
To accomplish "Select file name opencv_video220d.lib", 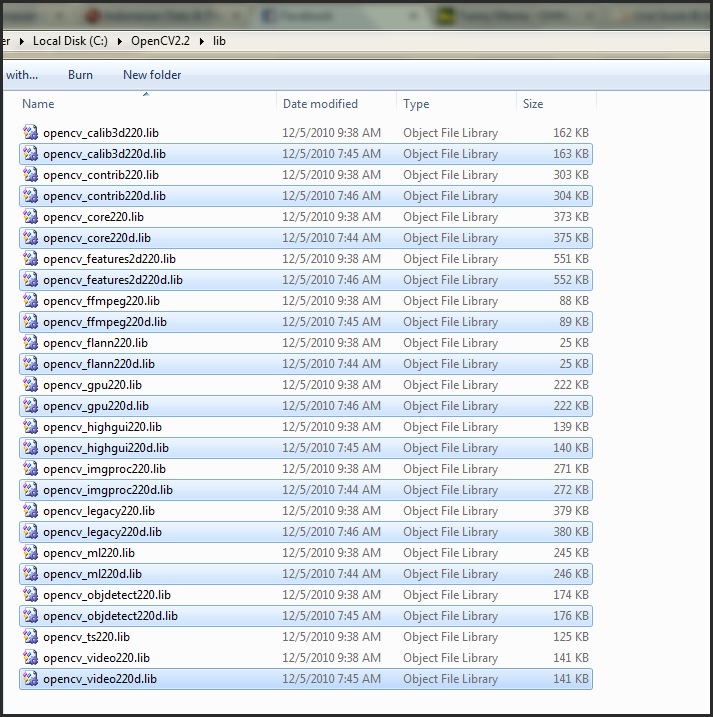I will pos(100,679).
